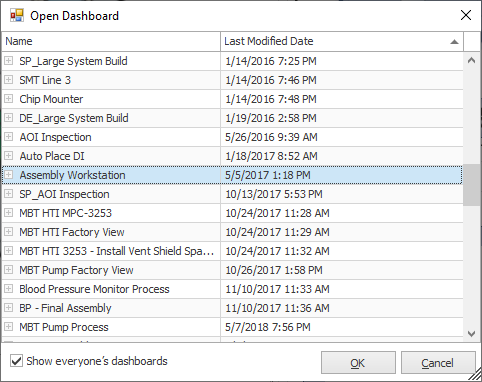This screenshot has width=482, height=382.
Task: Click the date 1/14/2016 7:46 PM
Action: [271, 80]
